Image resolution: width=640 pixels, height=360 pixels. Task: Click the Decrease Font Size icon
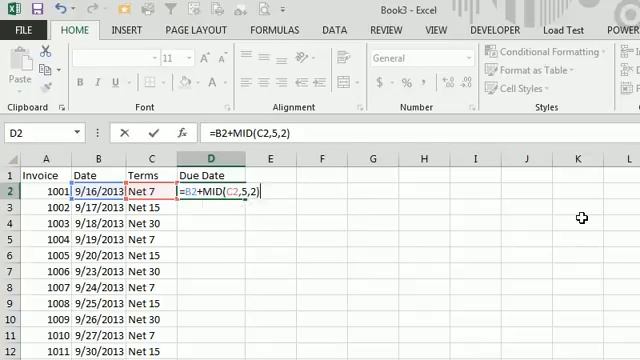click(222, 58)
